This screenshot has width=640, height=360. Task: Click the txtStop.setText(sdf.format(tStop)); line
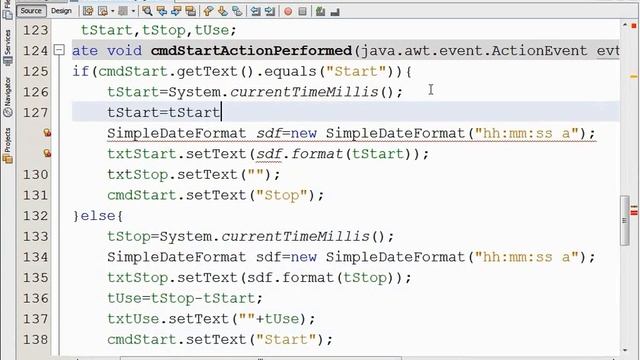pos(260,278)
